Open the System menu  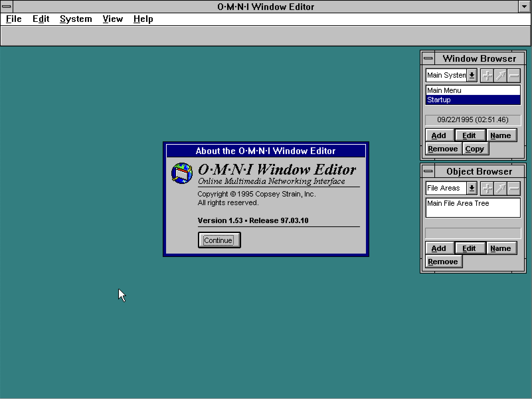(x=76, y=19)
